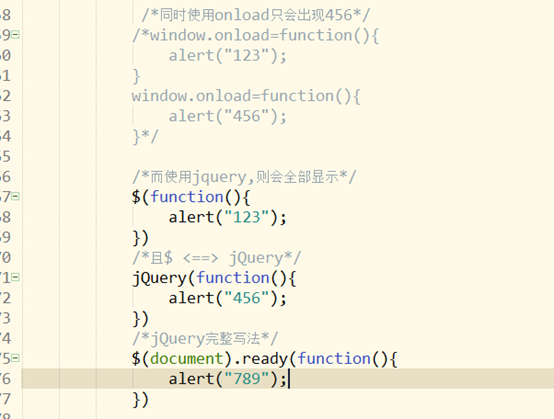Image resolution: width=554 pixels, height=419 pixels.
Task: Click the grayed-out alert("123") commented line
Action: (228, 56)
